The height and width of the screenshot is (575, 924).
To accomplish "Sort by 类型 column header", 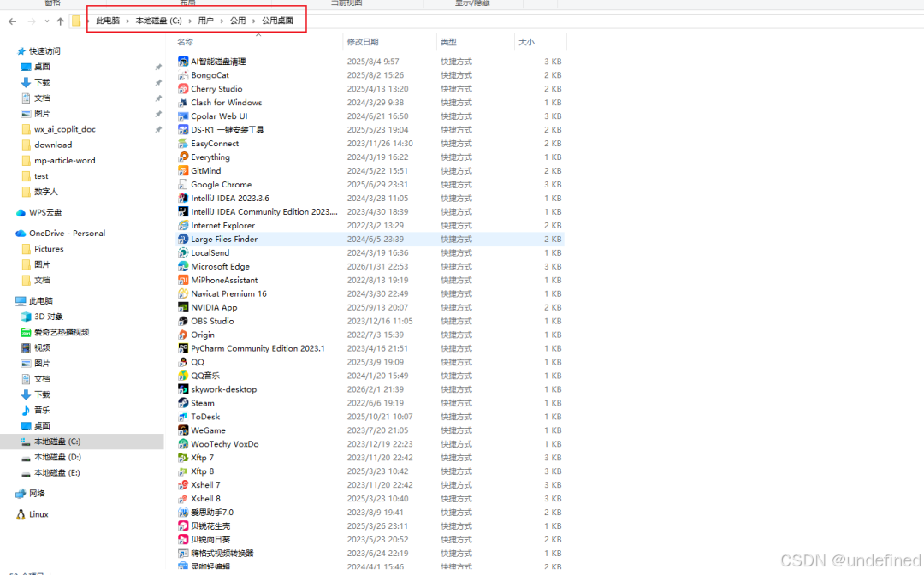I will click(x=448, y=42).
